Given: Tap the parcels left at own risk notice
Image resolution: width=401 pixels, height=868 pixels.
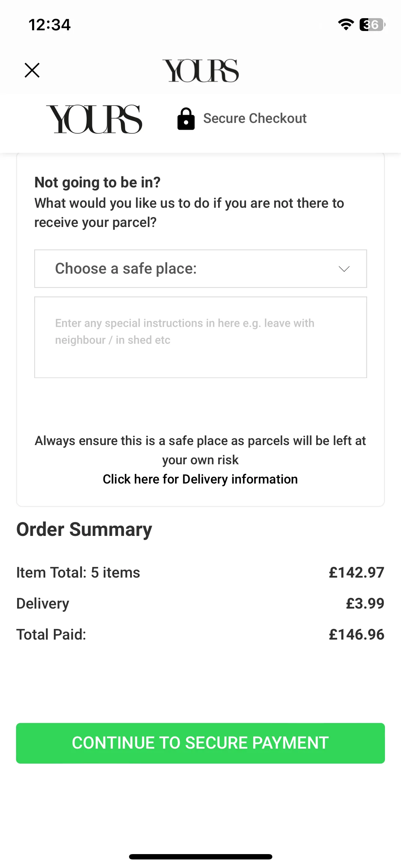Looking at the screenshot, I should click(x=200, y=450).
